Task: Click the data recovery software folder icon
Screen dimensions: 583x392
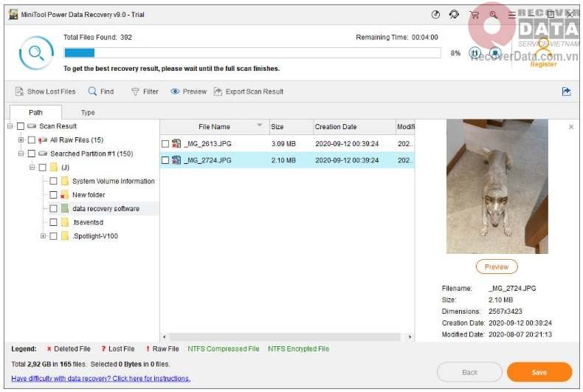Action: click(65, 209)
